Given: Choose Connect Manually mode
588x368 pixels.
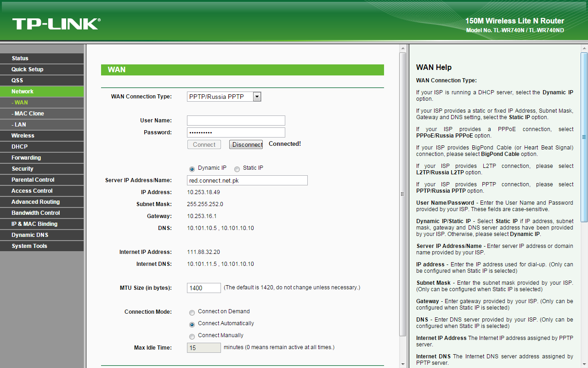Looking at the screenshot, I should click(192, 336).
